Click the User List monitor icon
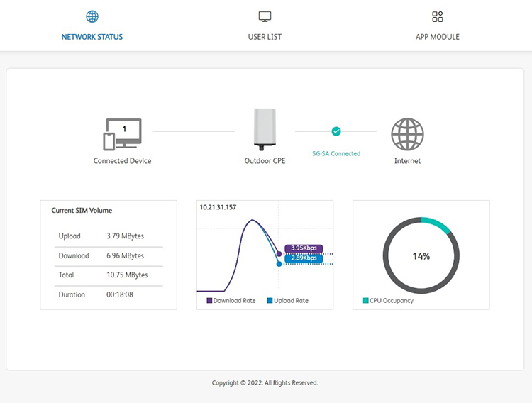 pyautogui.click(x=265, y=16)
